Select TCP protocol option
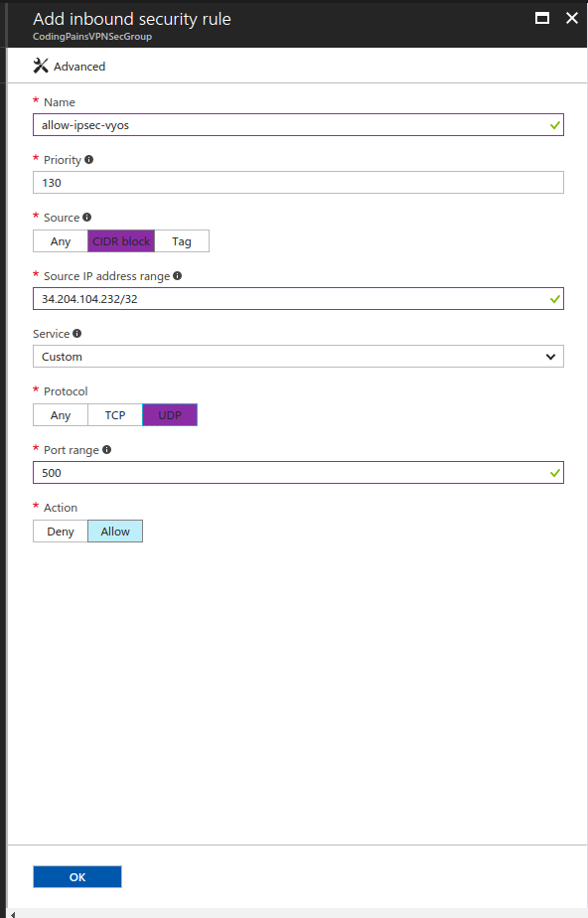The width and height of the screenshot is (588, 918). pyautogui.click(x=114, y=415)
